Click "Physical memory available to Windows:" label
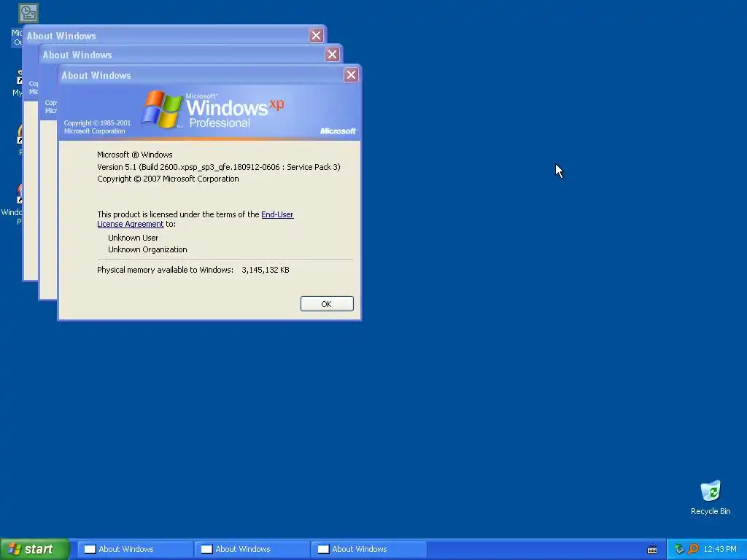Screen dimensions: 747x560 (x=166, y=270)
